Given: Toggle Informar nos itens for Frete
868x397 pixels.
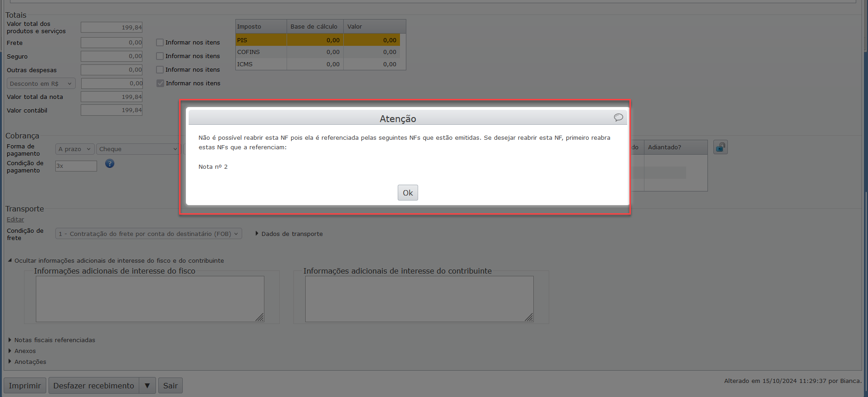Looking at the screenshot, I should [x=160, y=43].
